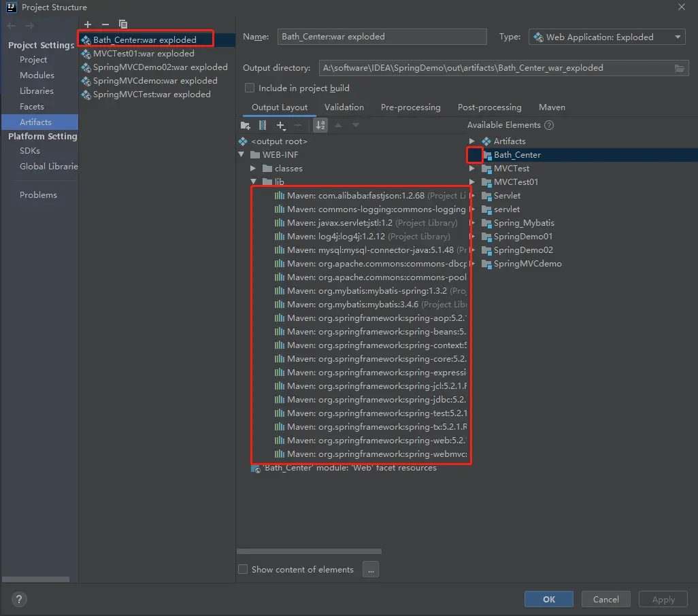The image size is (698, 616).
Task: Open Global Libraries settings
Action: [x=48, y=167]
